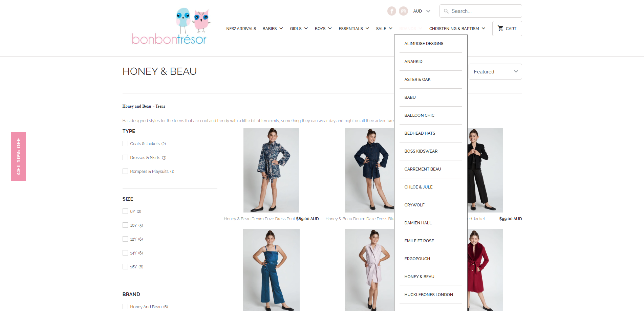The height and width of the screenshot is (311, 644).
Task: Expand the Sale menu chevron
Action: point(391,28)
